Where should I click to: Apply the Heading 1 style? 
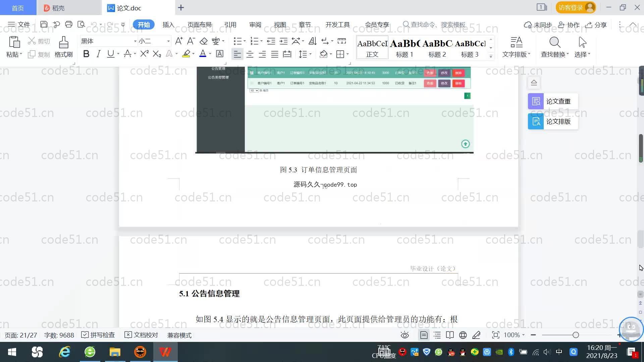tap(405, 48)
